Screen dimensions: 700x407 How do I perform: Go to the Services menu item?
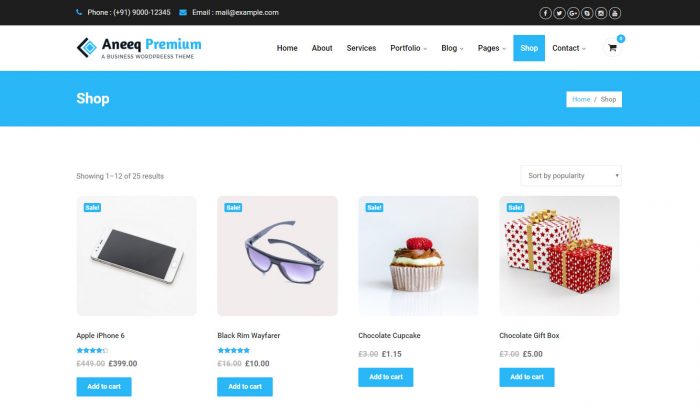coord(361,48)
